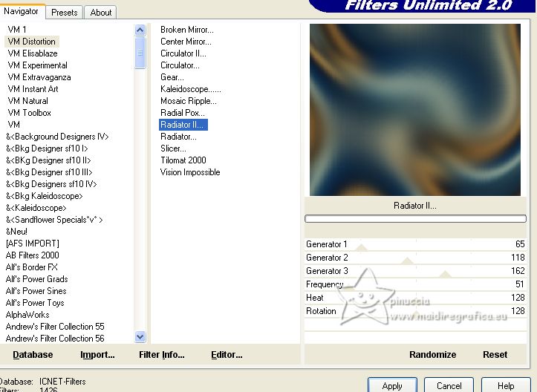Click the highlighted Radiator II... filter
The width and height of the screenshot is (537, 392).
(183, 125)
